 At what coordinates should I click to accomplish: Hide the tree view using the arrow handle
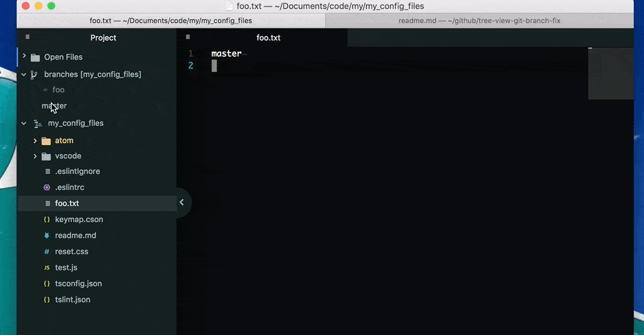click(182, 202)
